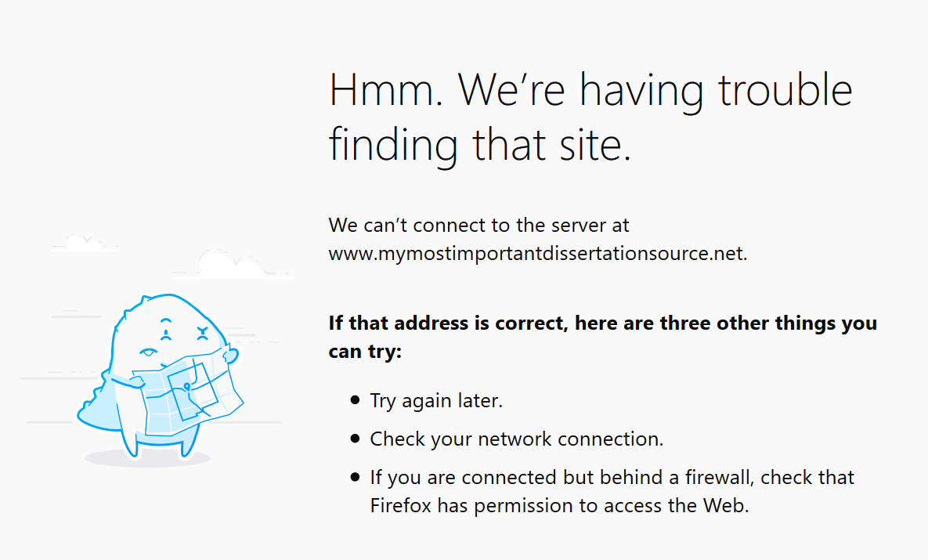Screen dimensions: 928x560
Task: Click the 'behind a firewall' suggestion line
Action: pos(612,477)
